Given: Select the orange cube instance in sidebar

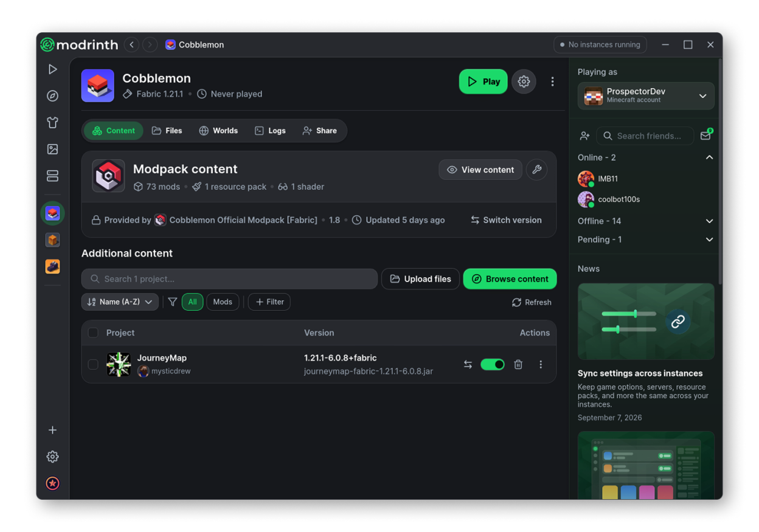Looking at the screenshot, I should [53, 240].
